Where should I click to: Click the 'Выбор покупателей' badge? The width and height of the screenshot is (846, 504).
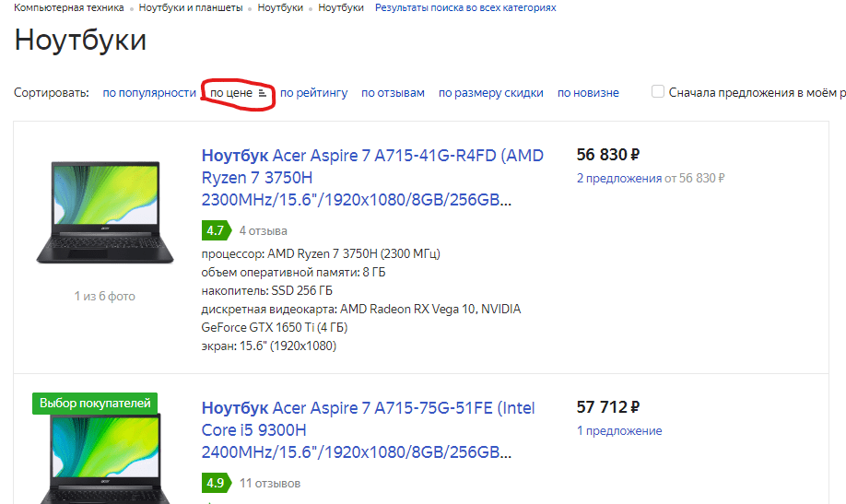tap(95, 403)
